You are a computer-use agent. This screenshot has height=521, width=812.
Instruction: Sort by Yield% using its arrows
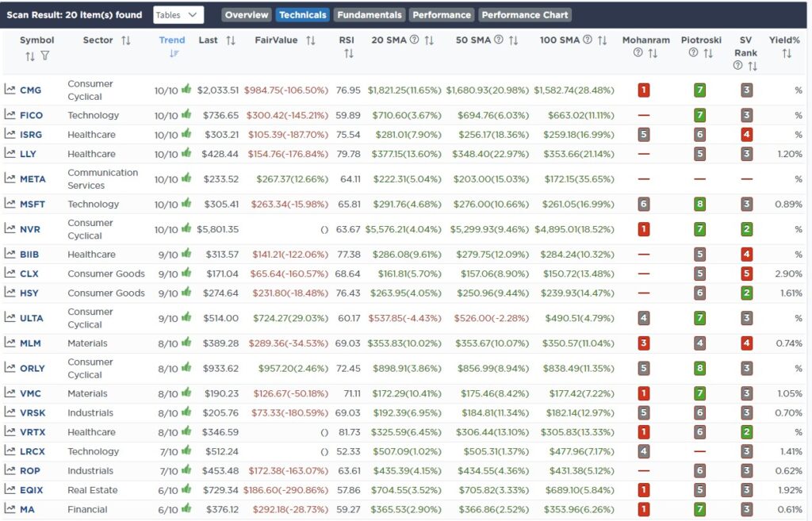click(787, 53)
